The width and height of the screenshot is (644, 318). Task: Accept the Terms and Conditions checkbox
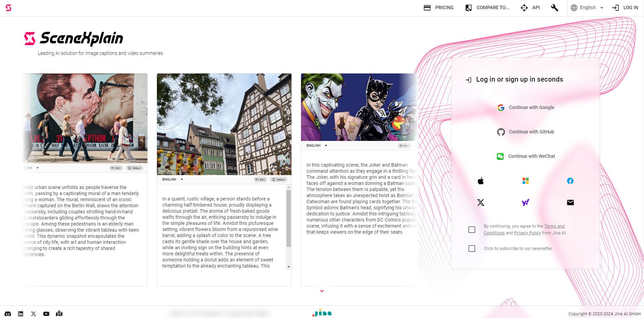(x=472, y=230)
